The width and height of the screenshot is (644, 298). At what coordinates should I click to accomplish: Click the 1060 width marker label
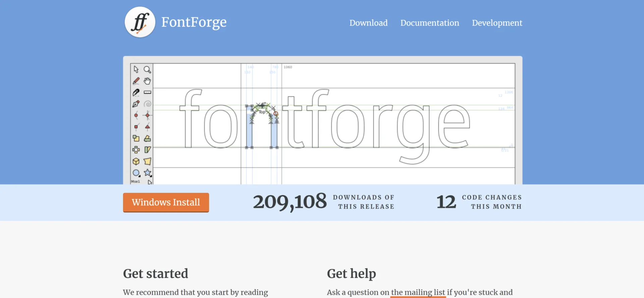[x=288, y=67]
